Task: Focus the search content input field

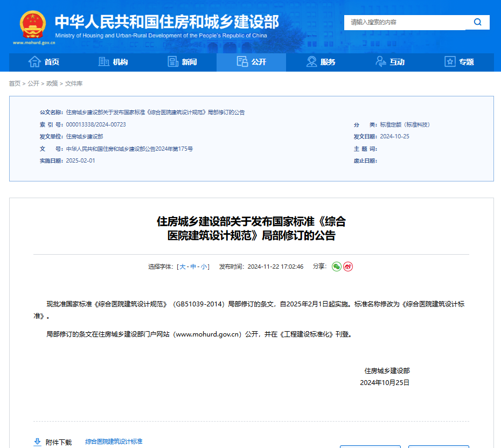Action: 405,23
